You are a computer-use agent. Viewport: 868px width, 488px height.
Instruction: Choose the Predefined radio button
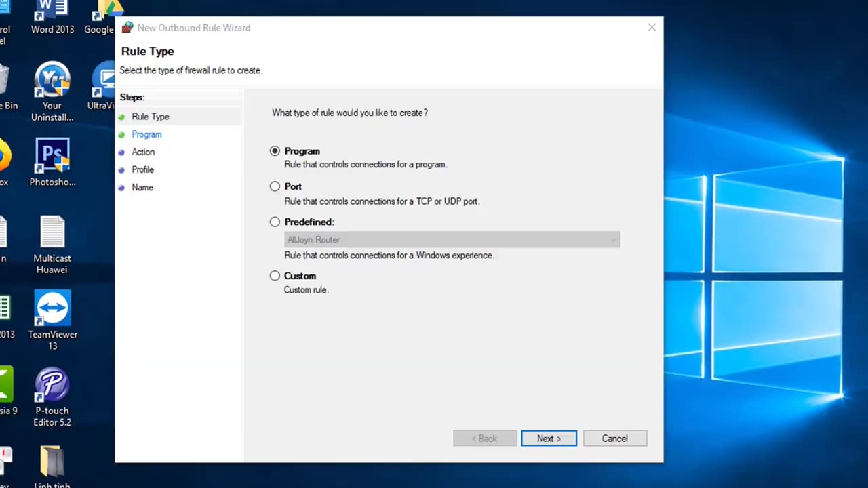[x=275, y=222]
